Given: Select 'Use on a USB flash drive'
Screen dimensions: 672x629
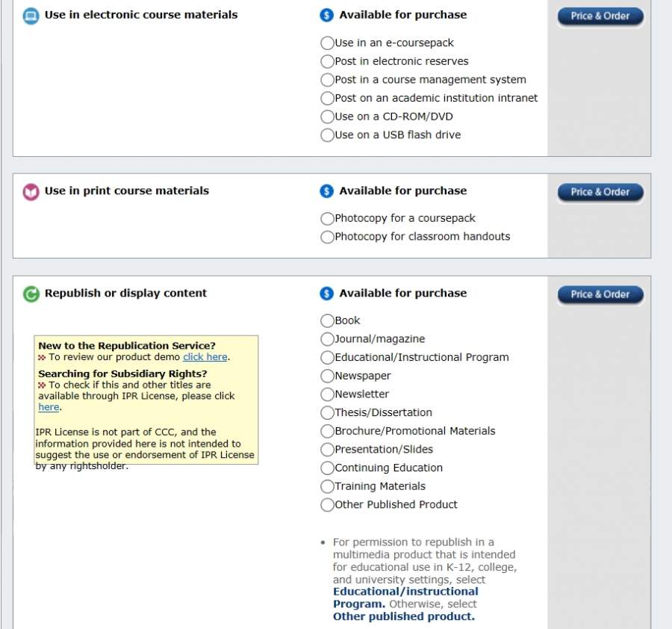Looking at the screenshot, I should click(327, 135).
